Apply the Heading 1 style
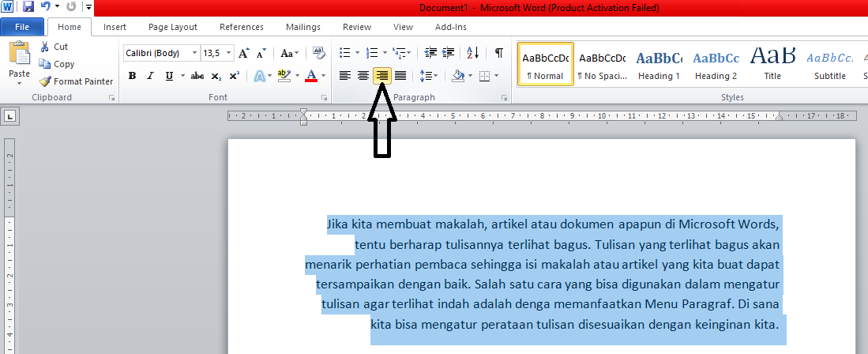Image resolution: width=868 pixels, height=354 pixels. coord(659,64)
